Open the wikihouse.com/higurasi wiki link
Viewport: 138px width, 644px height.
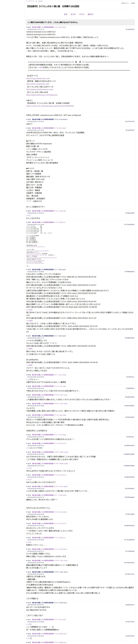pos(42,95)
